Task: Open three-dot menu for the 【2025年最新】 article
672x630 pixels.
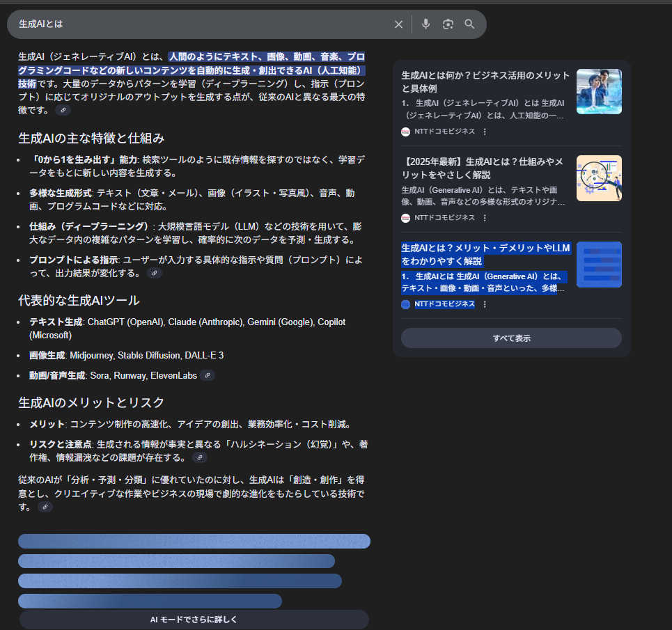Action: point(485,218)
